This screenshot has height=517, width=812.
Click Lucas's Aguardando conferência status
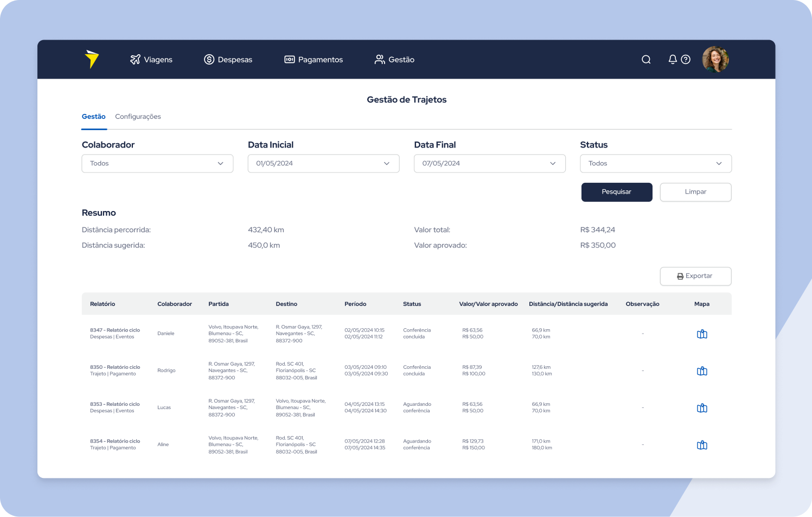click(417, 407)
